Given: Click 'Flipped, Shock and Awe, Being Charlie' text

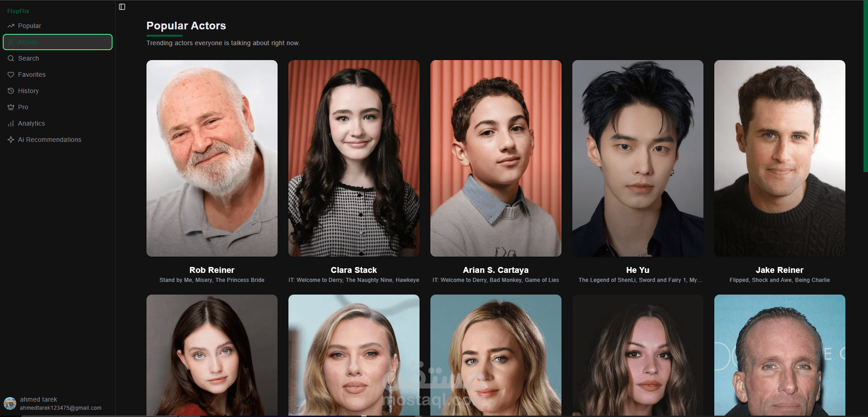Looking at the screenshot, I should (780, 280).
